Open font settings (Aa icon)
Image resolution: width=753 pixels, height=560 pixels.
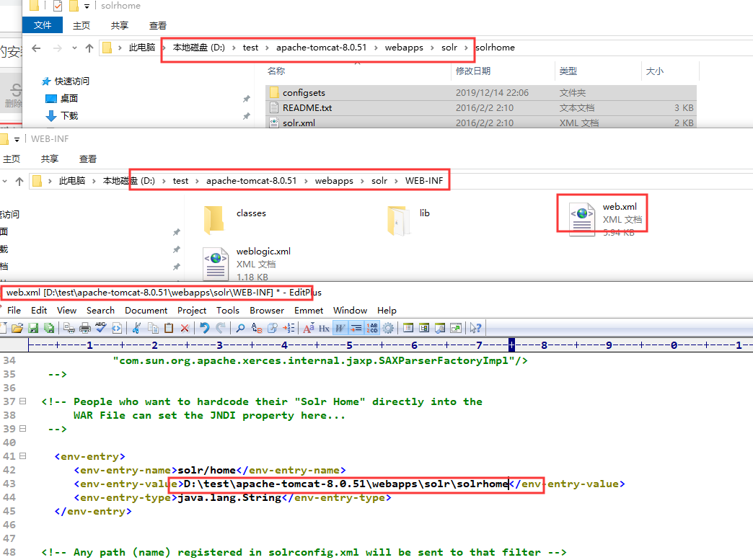coord(308,328)
